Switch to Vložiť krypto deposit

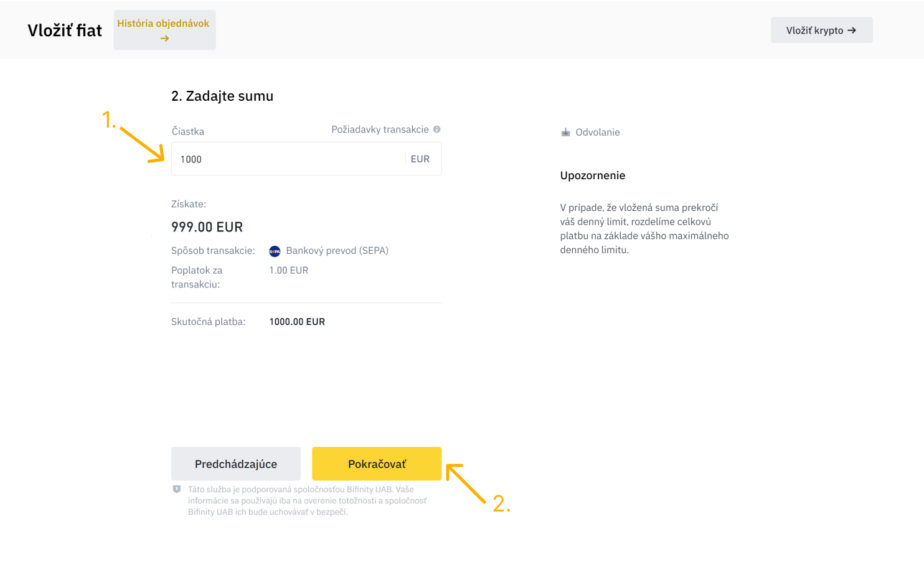814,30
